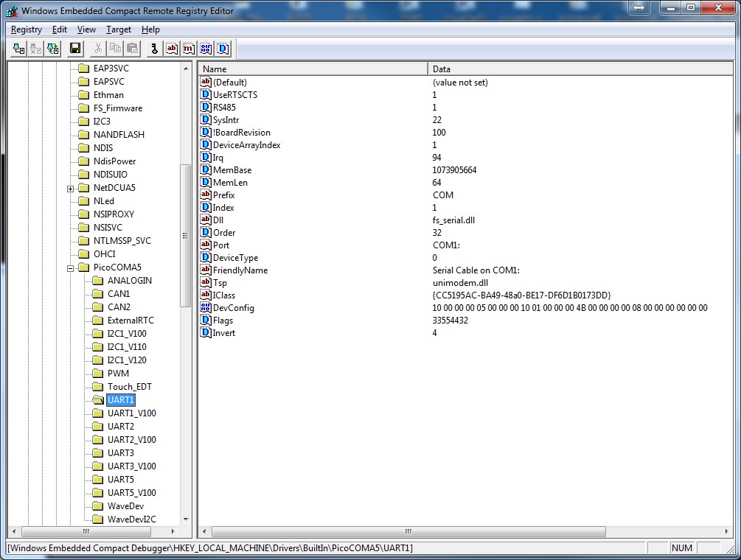The image size is (741, 560).
Task: Click the values pane horizontal scroll left arrow
Action: point(204,531)
